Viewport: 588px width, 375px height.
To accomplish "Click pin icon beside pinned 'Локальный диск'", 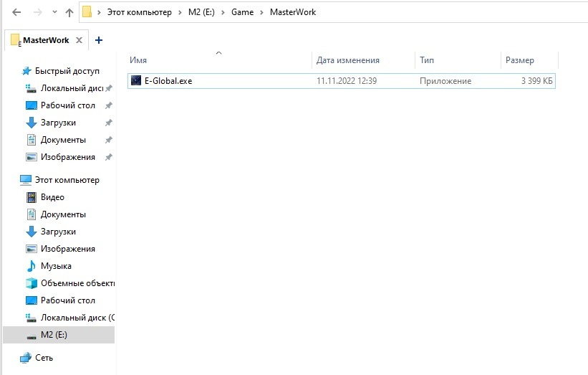I will 109,88.
